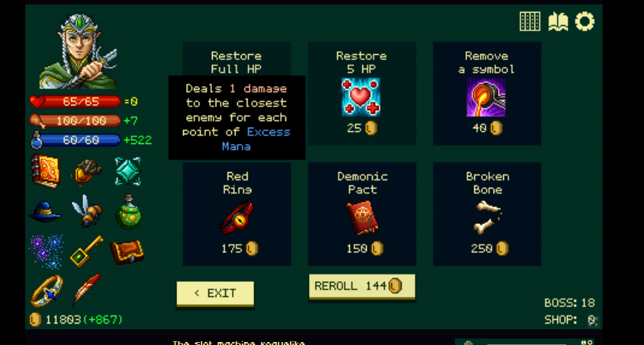Image resolution: width=644 pixels, height=345 pixels.
Task: Click the teal gem inventory item
Action: point(128,171)
